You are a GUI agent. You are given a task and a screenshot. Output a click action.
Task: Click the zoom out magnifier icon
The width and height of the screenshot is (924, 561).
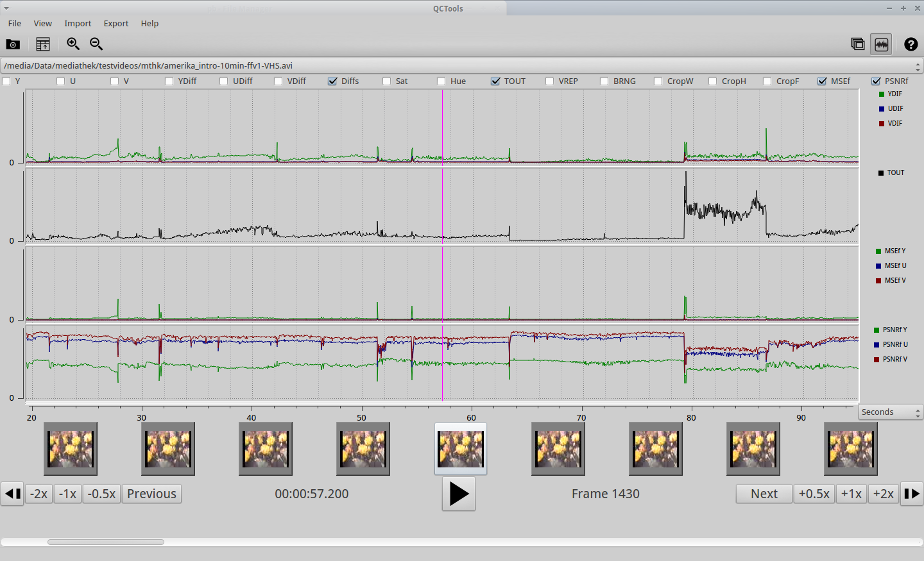pyautogui.click(x=96, y=44)
